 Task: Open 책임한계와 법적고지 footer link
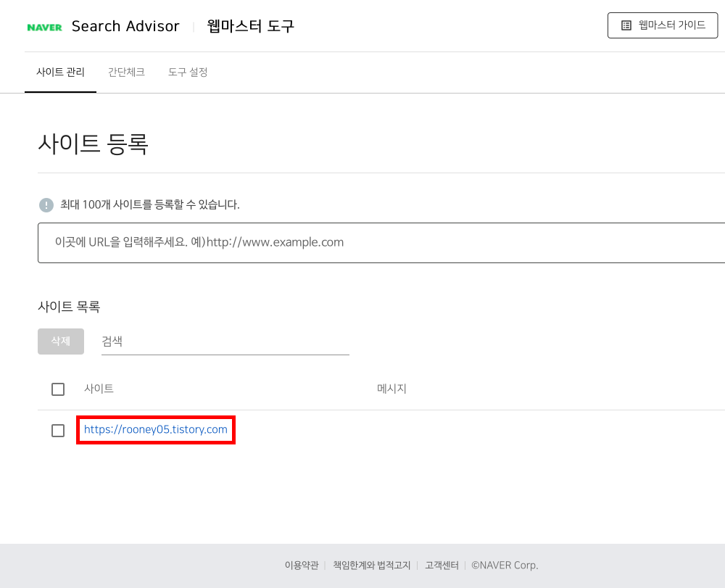372,566
